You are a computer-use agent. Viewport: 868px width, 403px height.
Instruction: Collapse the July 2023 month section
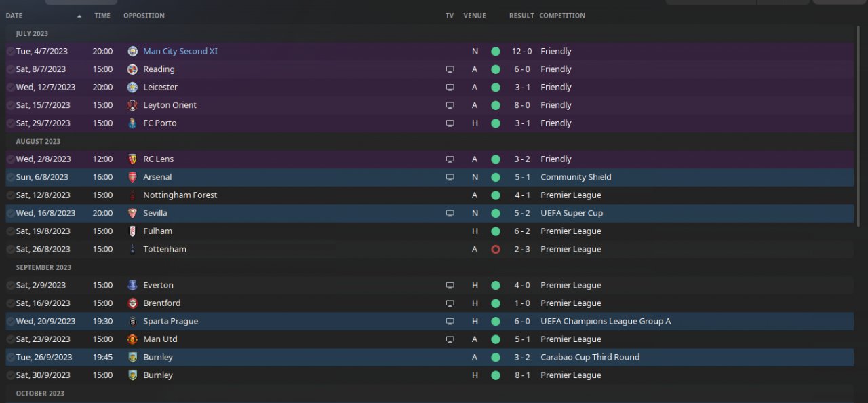(32, 33)
